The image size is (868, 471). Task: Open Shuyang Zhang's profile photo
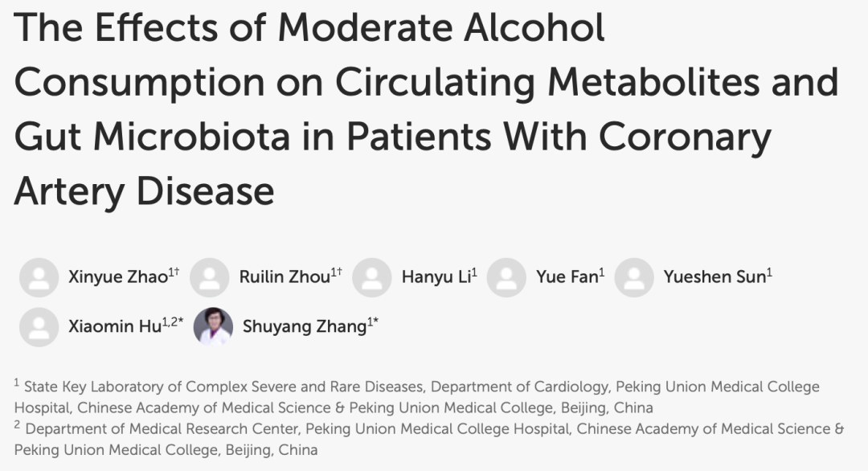pos(213,327)
